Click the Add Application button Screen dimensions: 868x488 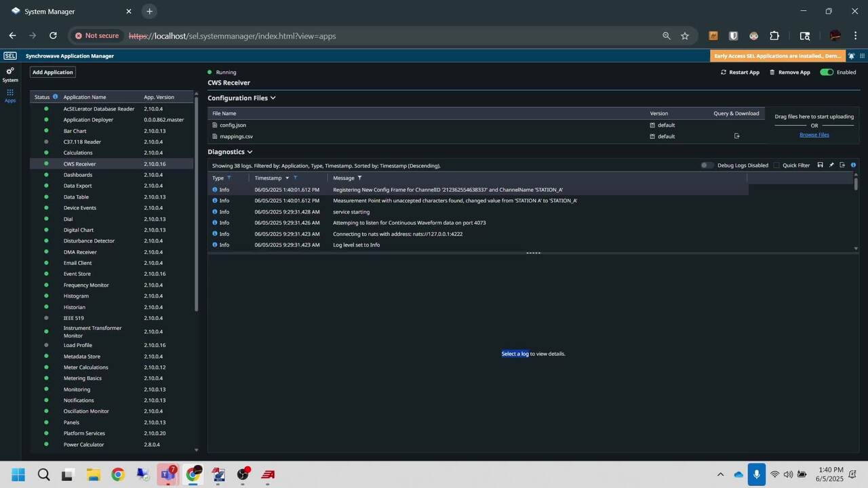tap(53, 72)
